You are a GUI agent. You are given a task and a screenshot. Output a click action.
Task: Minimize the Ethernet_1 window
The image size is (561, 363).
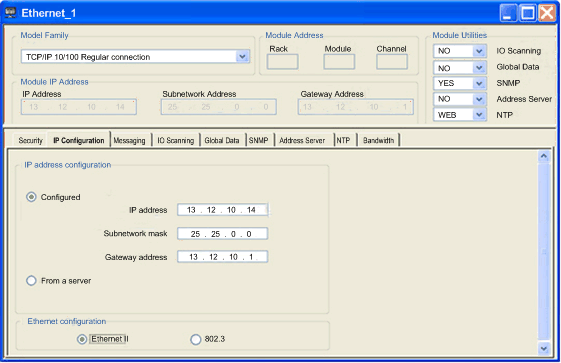pos(508,13)
